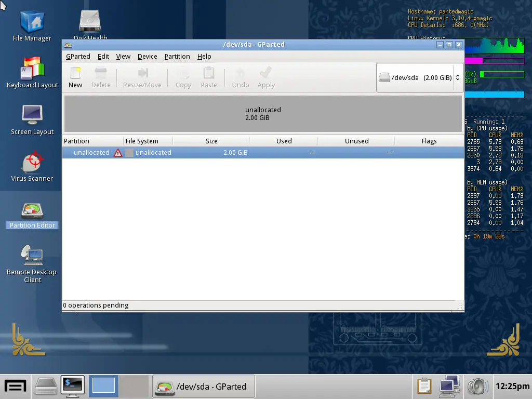Click the hard drive icon in taskbar
532x399 pixels.
46,387
